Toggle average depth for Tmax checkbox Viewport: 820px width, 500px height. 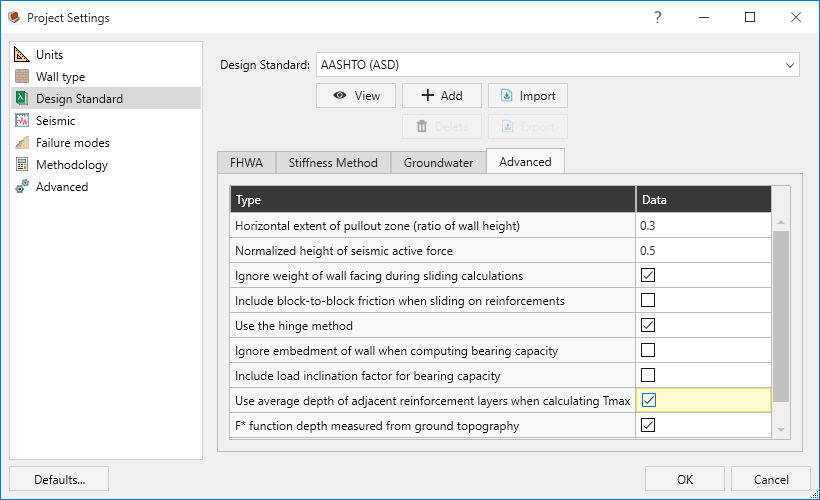tap(649, 400)
